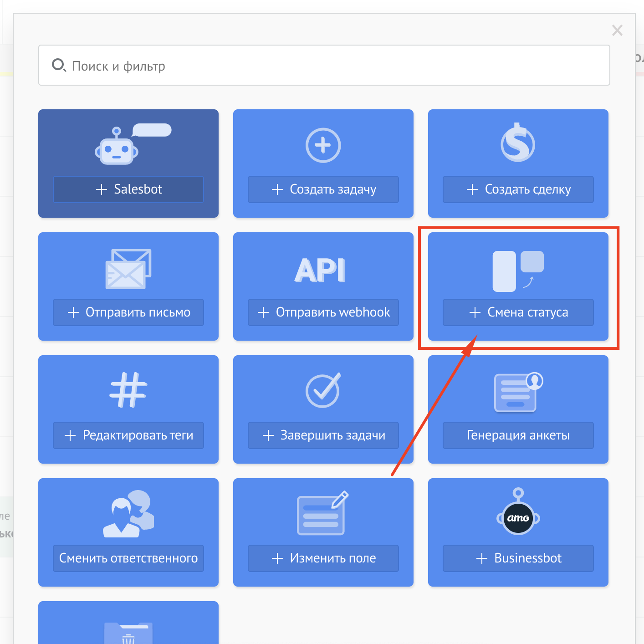Choose 'Отправить письмо' action
This screenshot has height=644, width=644.
tap(128, 312)
